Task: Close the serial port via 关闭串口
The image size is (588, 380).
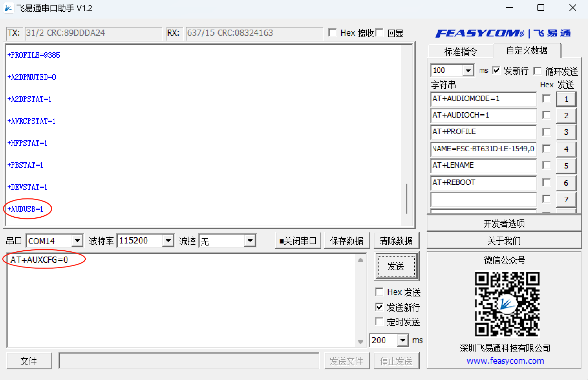Action: 298,240
